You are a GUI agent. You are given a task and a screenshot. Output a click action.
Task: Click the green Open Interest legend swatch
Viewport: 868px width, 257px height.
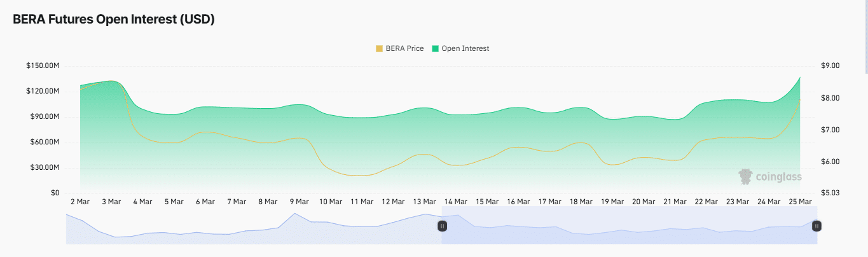pyautogui.click(x=436, y=48)
